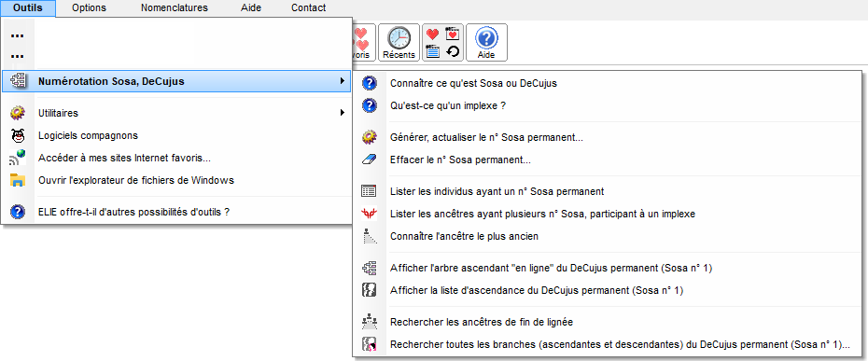Screen dimensions: 868x361
Task: Click the icon for liste d'ascendance
Action: coord(370,290)
